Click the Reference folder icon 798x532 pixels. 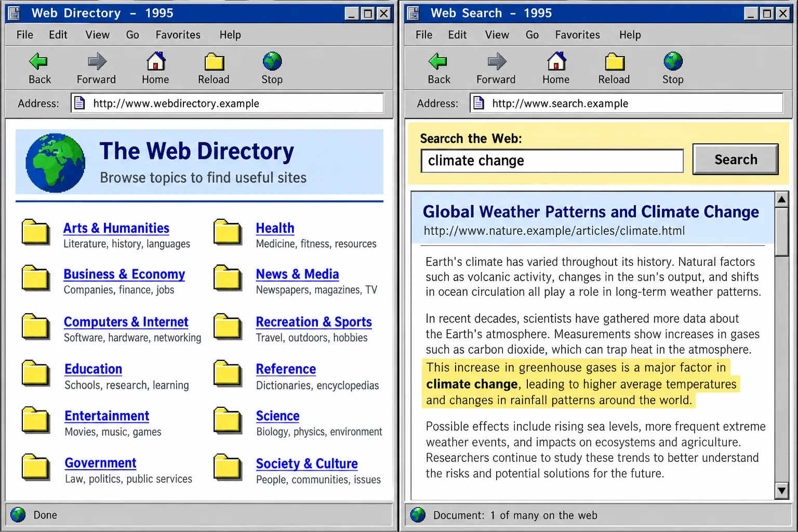click(x=228, y=373)
